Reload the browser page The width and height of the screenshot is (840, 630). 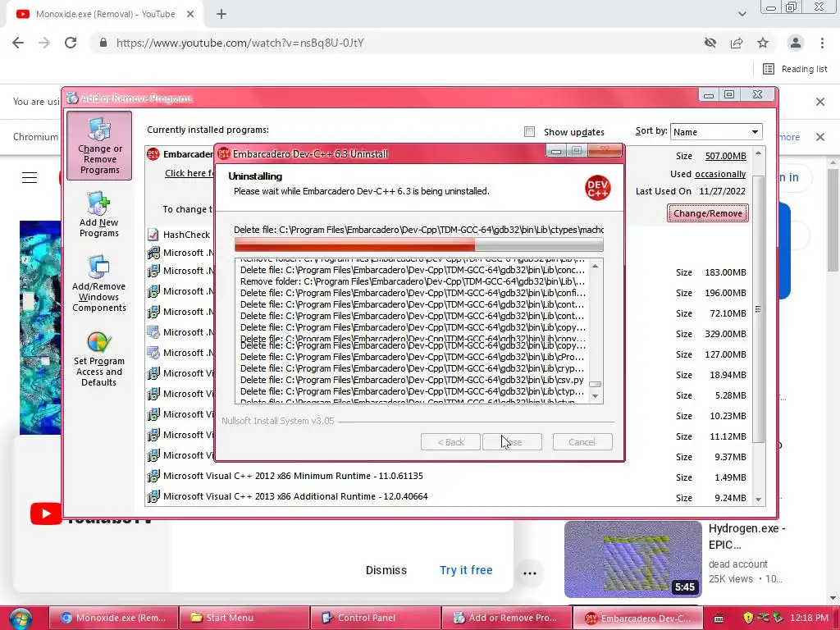coord(71,43)
